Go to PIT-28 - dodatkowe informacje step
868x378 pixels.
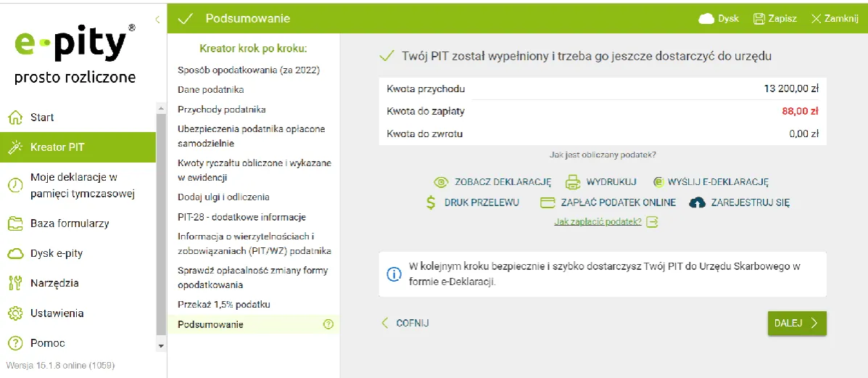242,217
